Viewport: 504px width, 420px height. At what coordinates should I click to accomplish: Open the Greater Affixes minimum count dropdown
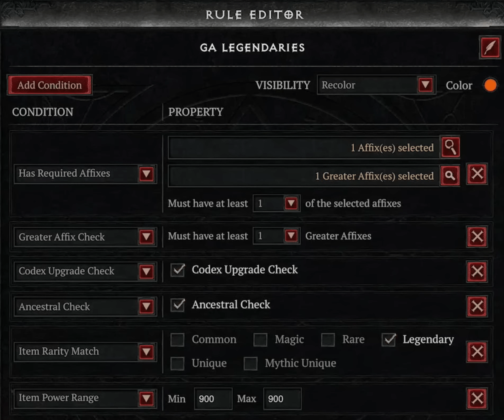pos(291,236)
